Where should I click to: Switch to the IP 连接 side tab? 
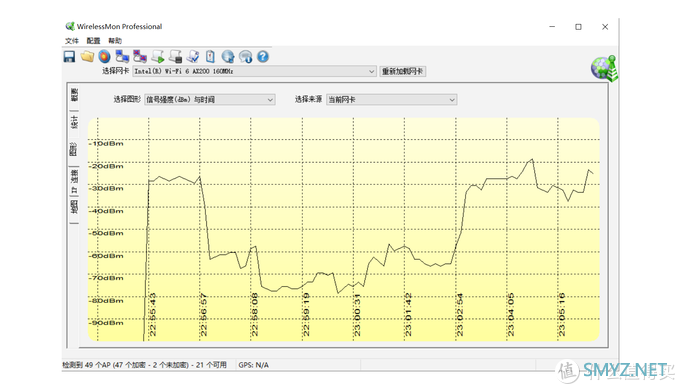click(x=74, y=181)
